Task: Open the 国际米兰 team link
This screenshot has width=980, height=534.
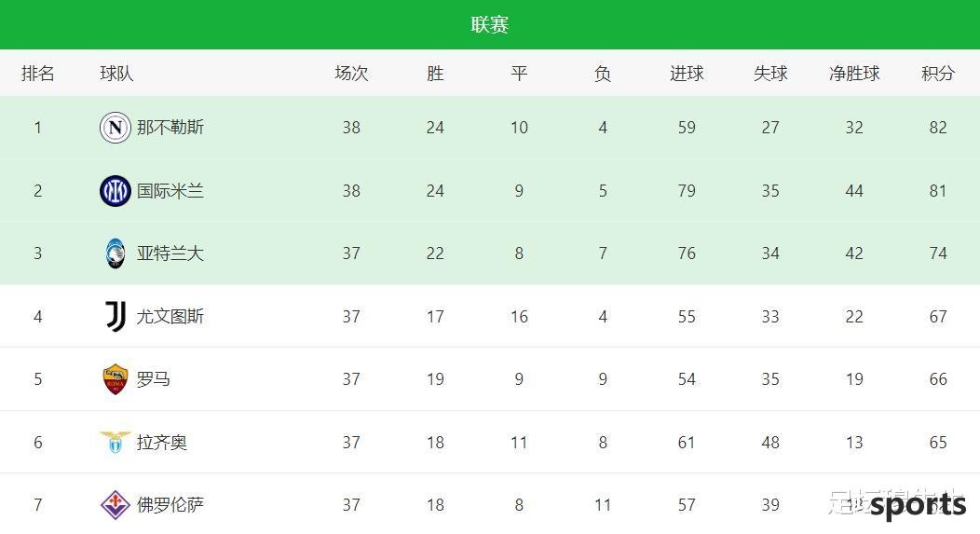Action: [x=170, y=191]
